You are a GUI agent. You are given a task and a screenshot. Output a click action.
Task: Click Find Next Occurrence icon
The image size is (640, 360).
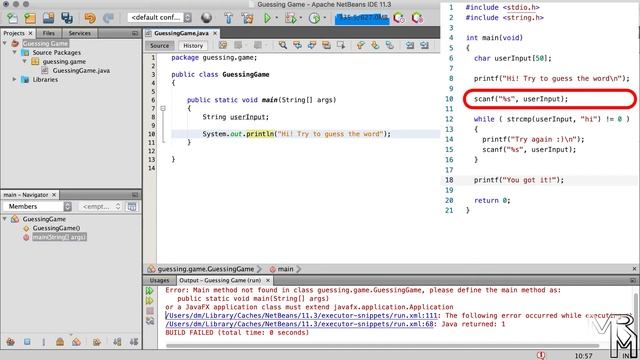[312, 45]
